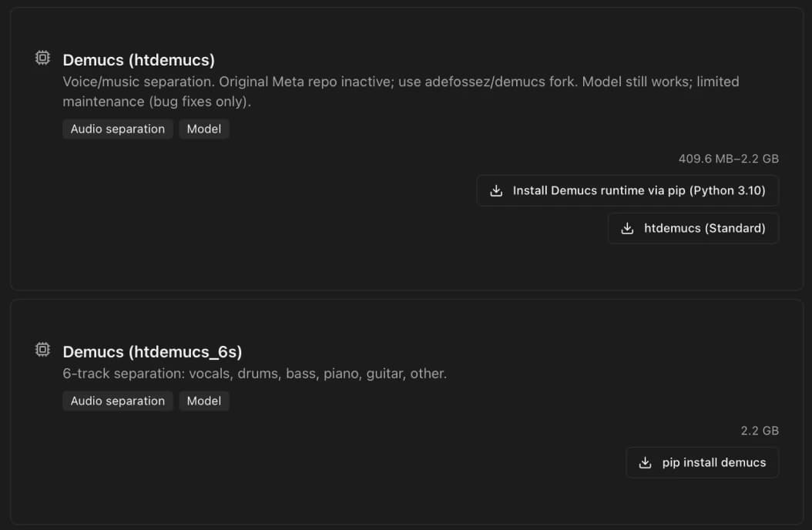This screenshot has width=812, height=530.
Task: Open the Demucs (htdemucs) title
Action: click(x=139, y=60)
